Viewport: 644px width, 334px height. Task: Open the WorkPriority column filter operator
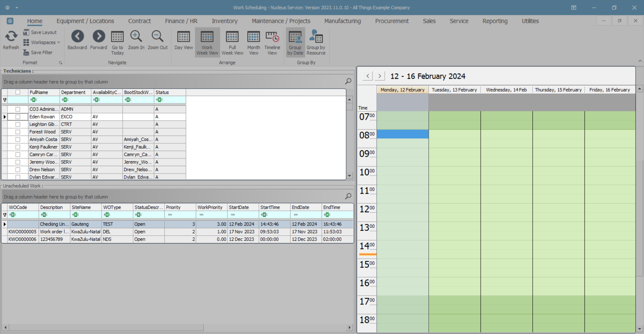click(201, 215)
